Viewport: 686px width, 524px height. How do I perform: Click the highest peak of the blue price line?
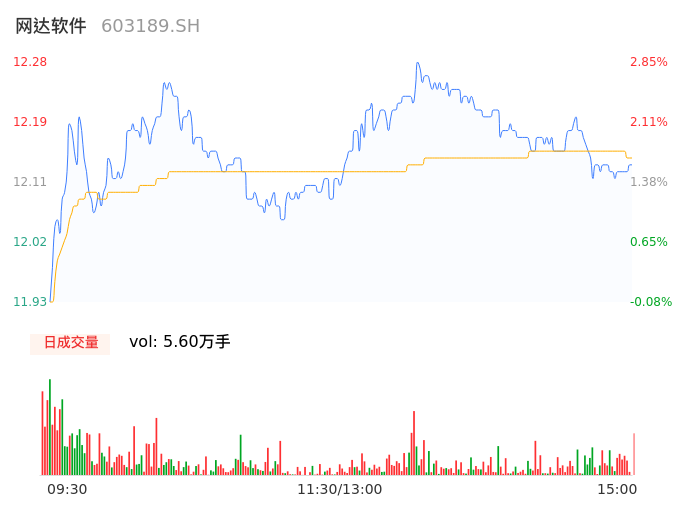tap(417, 63)
